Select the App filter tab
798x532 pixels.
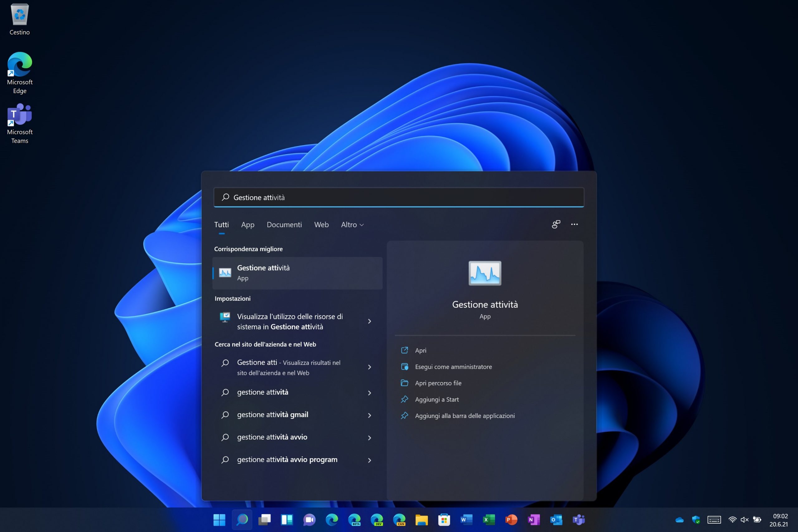tap(248, 224)
